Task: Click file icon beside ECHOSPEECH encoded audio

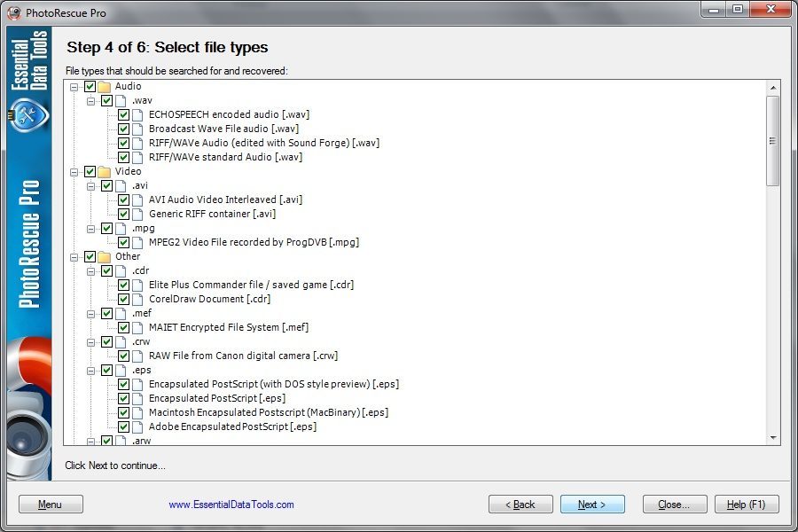Action: click(137, 115)
